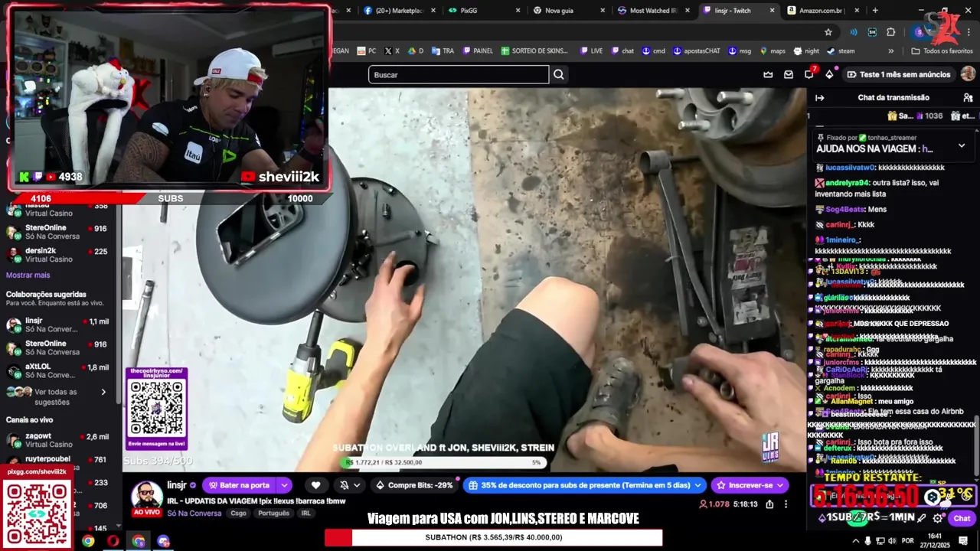Open the PAINEL Twitch bookmark
The image size is (980, 551).
pyautogui.click(x=478, y=51)
